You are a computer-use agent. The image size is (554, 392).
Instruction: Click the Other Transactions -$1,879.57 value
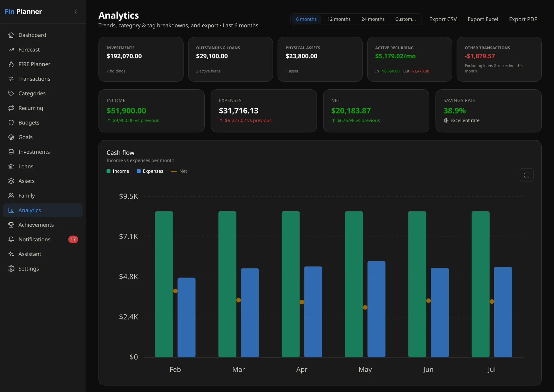click(480, 56)
